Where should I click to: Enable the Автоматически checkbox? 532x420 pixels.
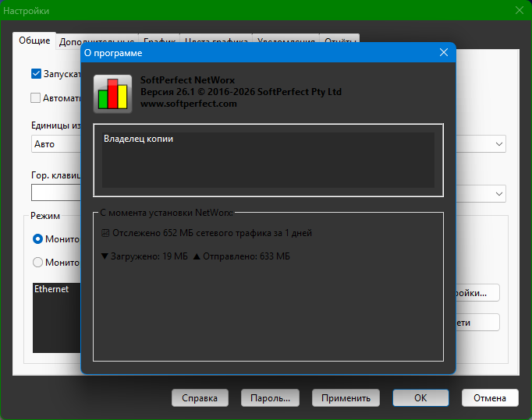pos(36,98)
